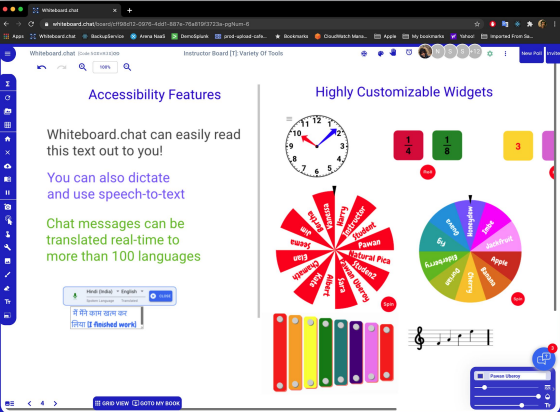Adjust the line thickness slider handle

(x=484, y=387)
